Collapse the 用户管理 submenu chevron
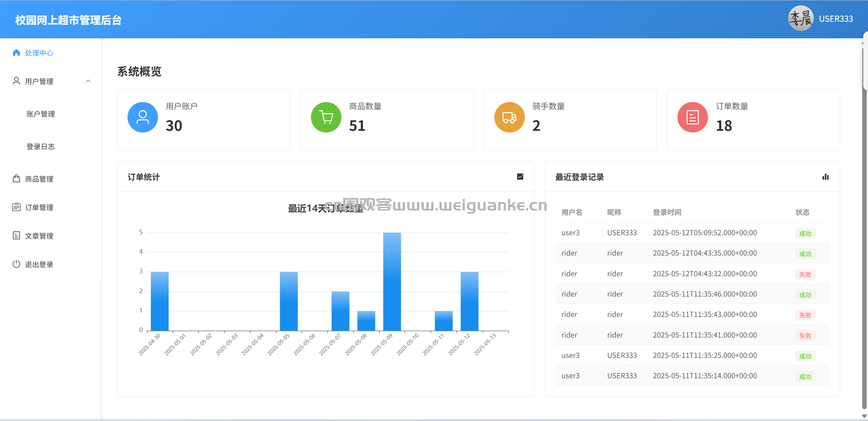 88,81
